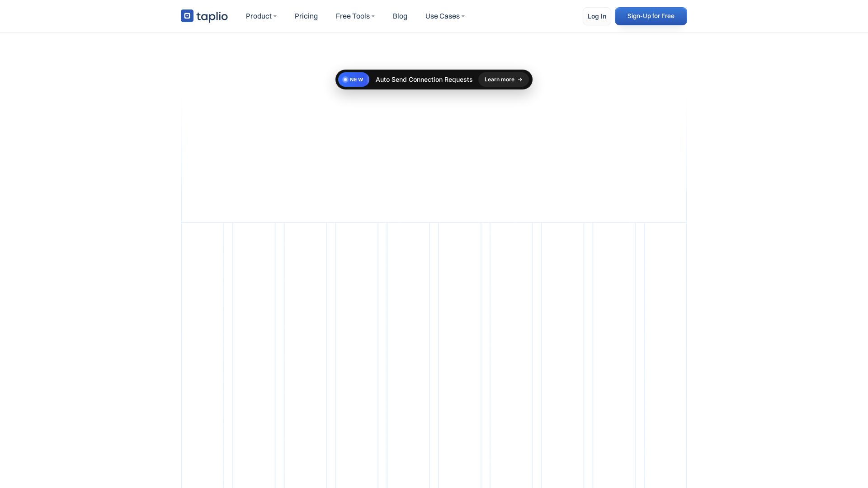Click the empty hero panel below announcement
The image size is (868, 488).
tap(434, 158)
